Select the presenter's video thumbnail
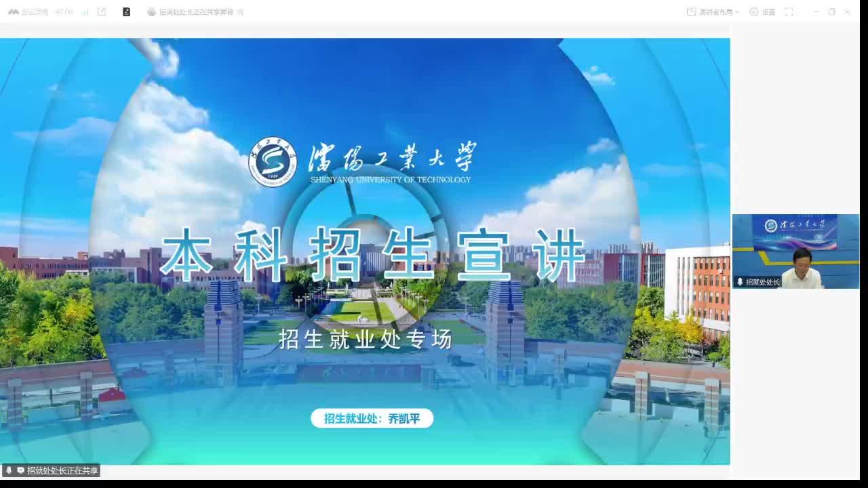This screenshot has width=868, height=488. point(795,251)
